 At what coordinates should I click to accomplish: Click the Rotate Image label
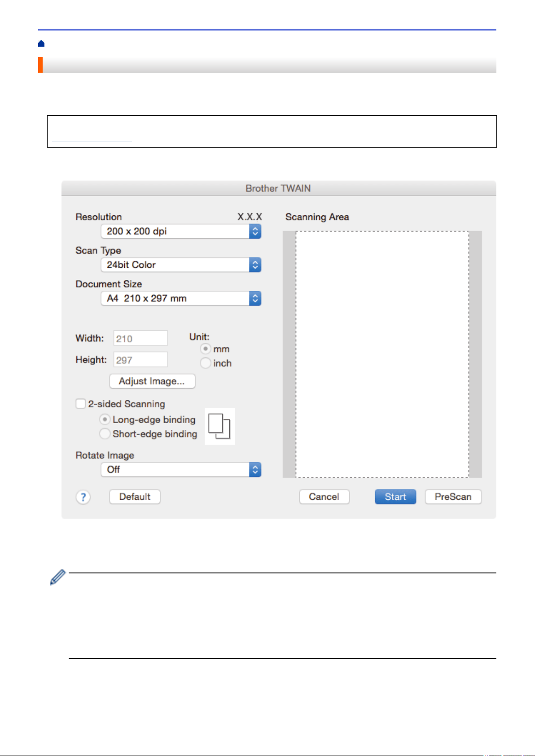[105, 455]
